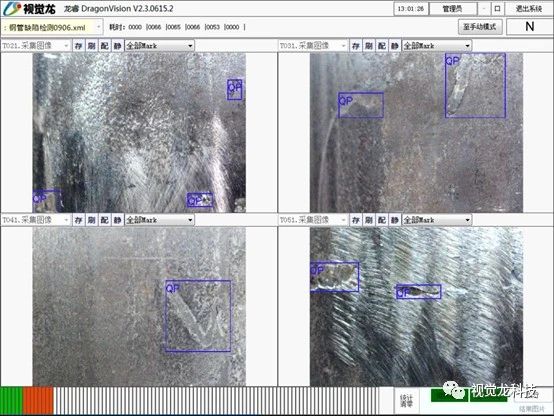
Task: Click the 管理员 administrator button
Action: 453,9
